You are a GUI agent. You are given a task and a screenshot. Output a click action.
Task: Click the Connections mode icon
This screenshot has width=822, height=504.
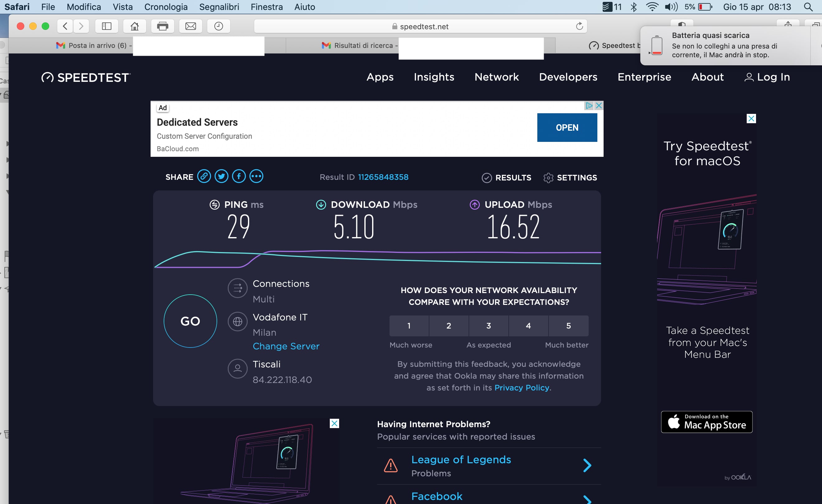click(x=237, y=288)
